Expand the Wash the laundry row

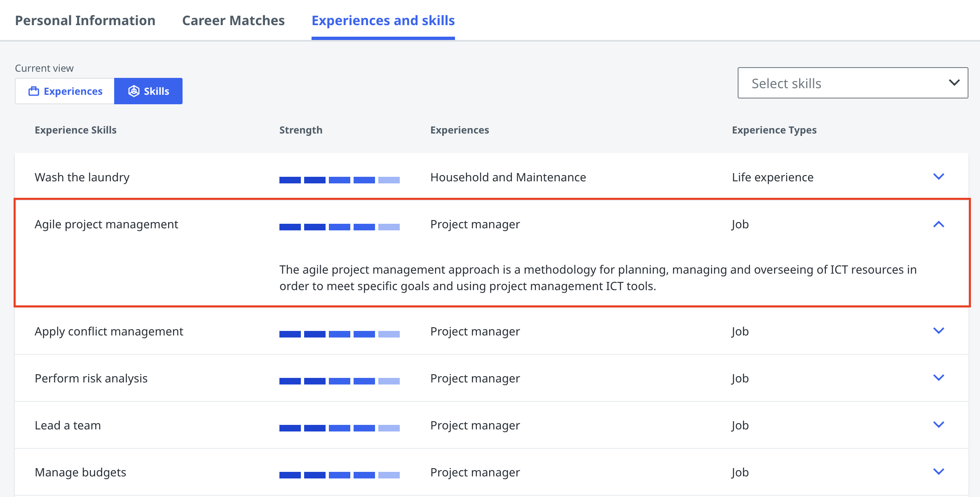click(x=938, y=177)
